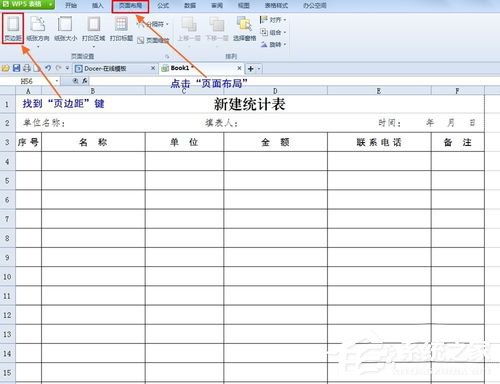Expand the 分隔符 breaks dropdown

167,24
